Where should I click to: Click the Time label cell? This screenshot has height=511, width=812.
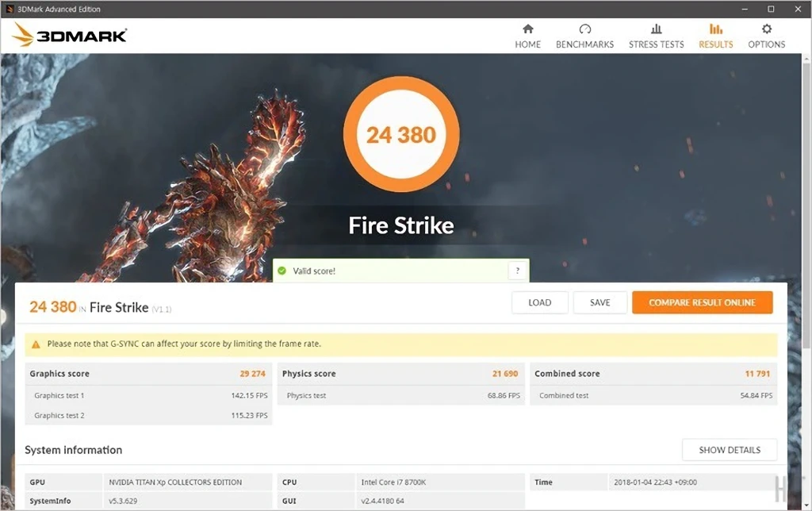click(x=569, y=482)
